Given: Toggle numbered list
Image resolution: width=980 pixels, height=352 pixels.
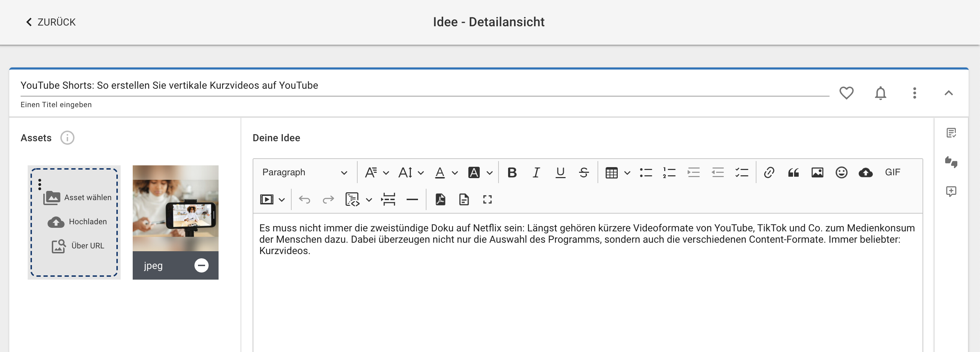Looking at the screenshot, I should click(x=669, y=172).
